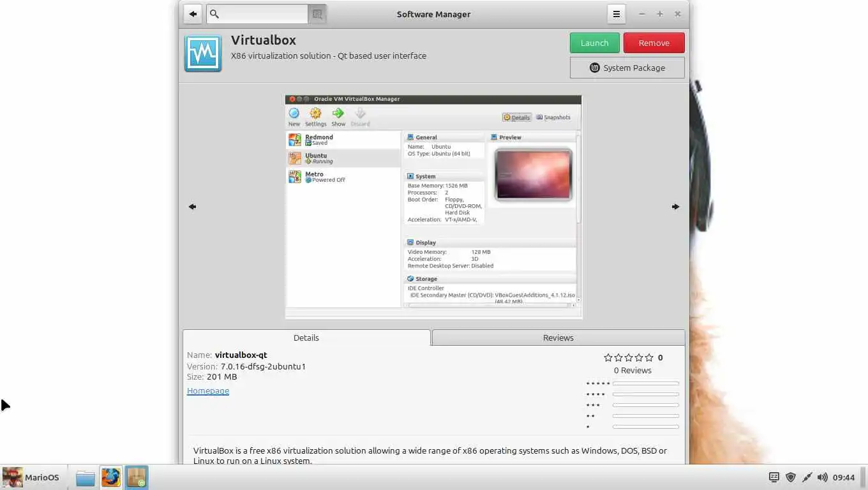This screenshot has height=490, width=868.
Task: Launch Virtualbox
Action: (x=595, y=43)
